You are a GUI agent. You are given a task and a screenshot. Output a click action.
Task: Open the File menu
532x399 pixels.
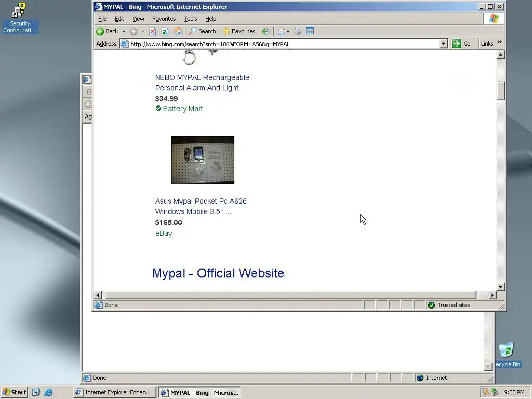(102, 19)
